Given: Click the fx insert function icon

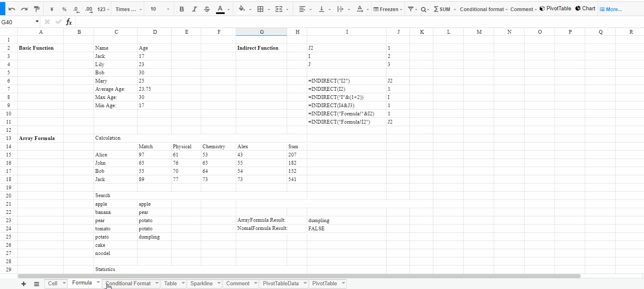Looking at the screenshot, I should tap(69, 22).
